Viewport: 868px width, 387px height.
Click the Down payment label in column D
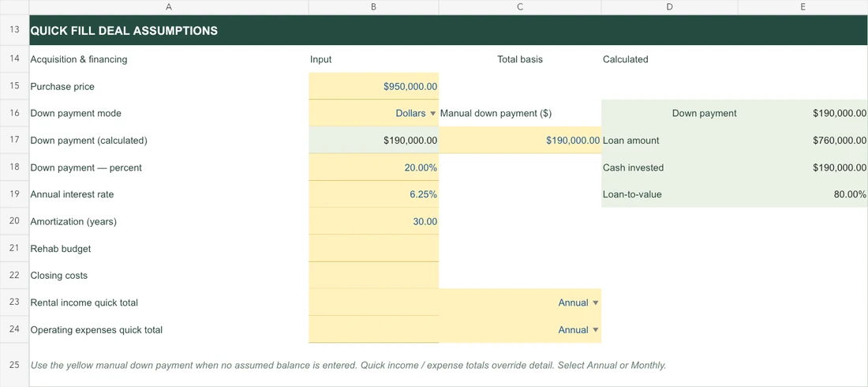pyautogui.click(x=704, y=114)
